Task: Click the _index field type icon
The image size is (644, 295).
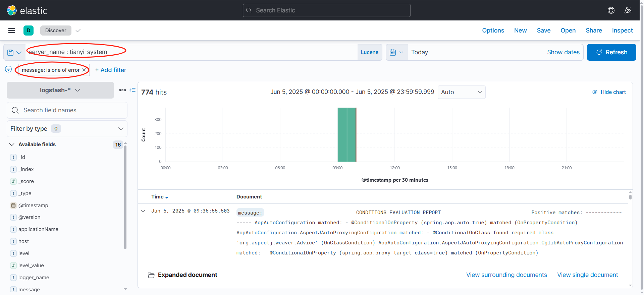Action: pyautogui.click(x=13, y=169)
